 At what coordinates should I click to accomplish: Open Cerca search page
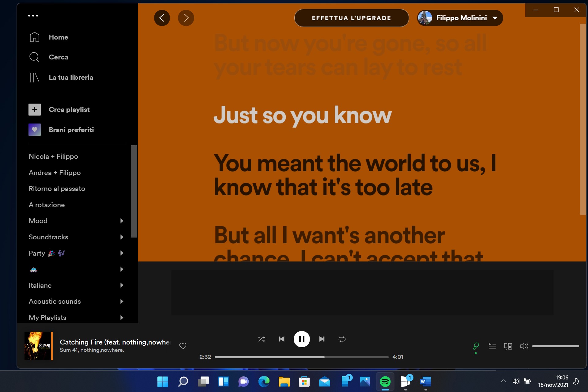click(49, 57)
